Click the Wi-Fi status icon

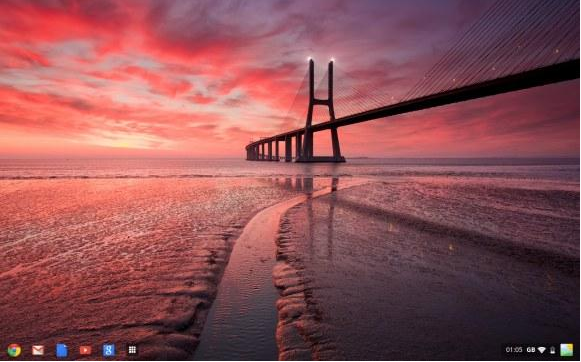pyautogui.click(x=542, y=350)
